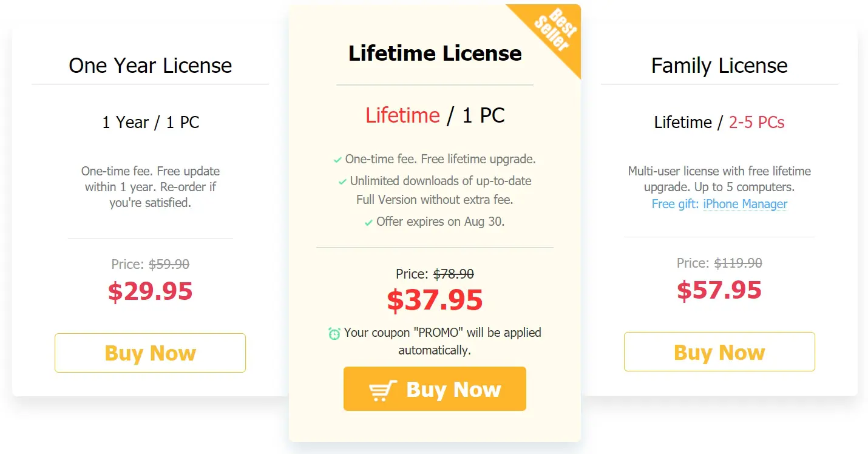Click the checkmark beside "Unlimited downloads" line
The image size is (868, 454).
tap(342, 181)
